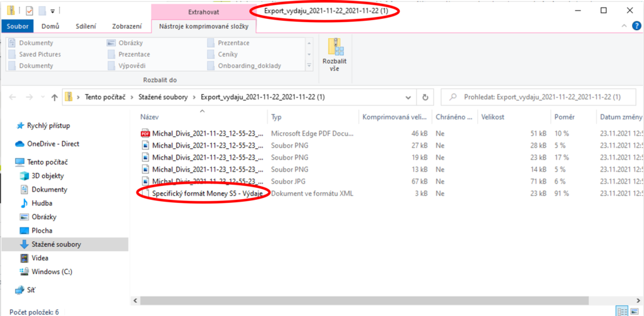Image resolution: width=644 pixels, height=316 pixels.
Task: Sort by Datum změny column header
Action: (x=621, y=117)
